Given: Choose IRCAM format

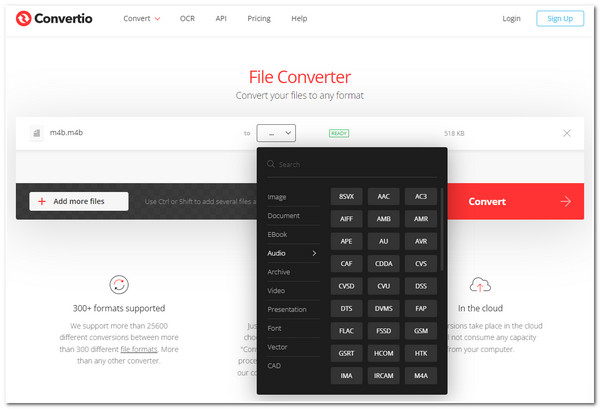Looking at the screenshot, I should click(383, 376).
